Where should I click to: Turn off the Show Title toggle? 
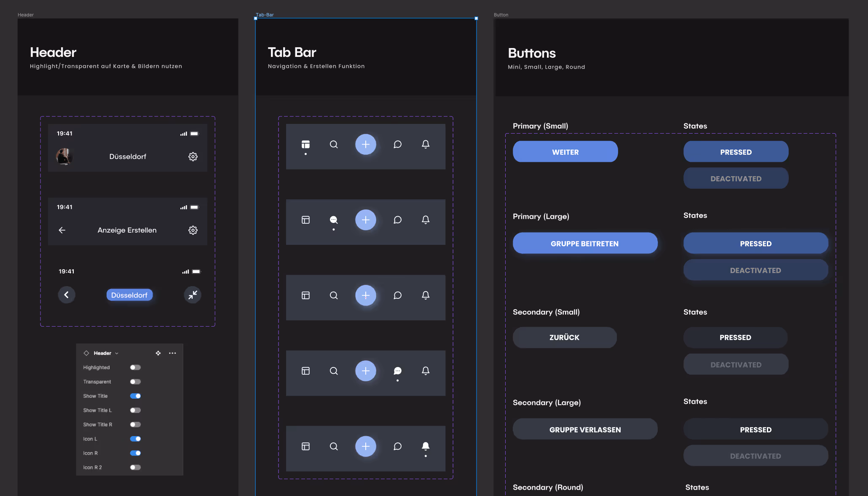click(x=135, y=396)
